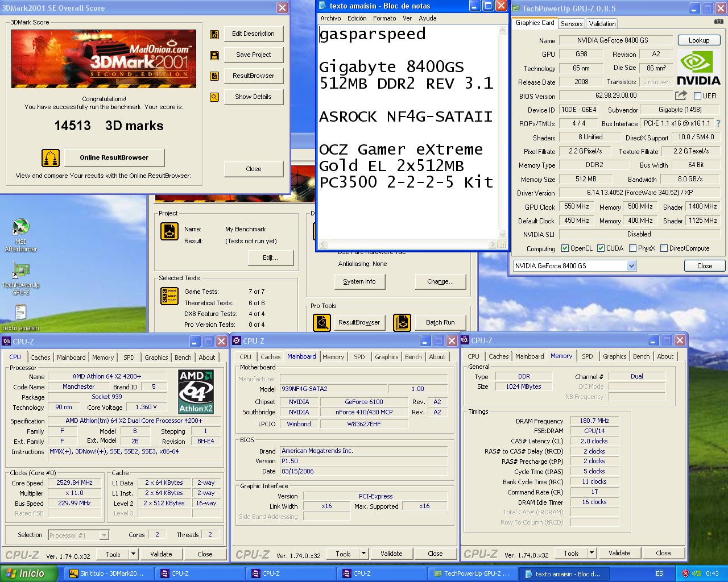
Task: Toggle the CUDA checkbox in GPU-Z
Action: 601,248
